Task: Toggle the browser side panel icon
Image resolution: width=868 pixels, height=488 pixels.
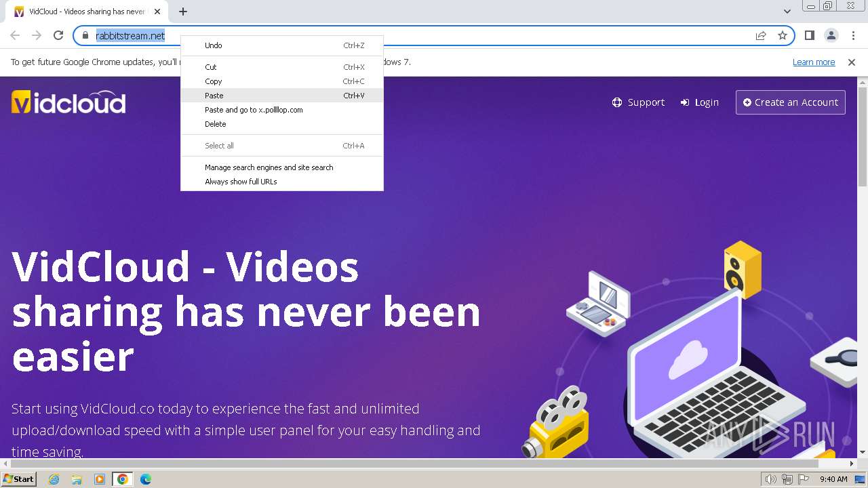Action: pos(810,35)
